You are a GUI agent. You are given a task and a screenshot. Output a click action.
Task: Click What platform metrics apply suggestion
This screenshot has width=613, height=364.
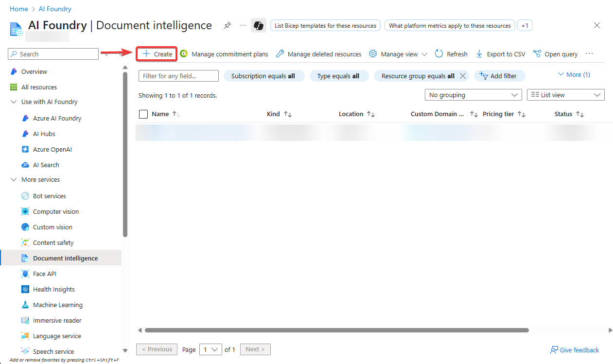[x=450, y=26]
